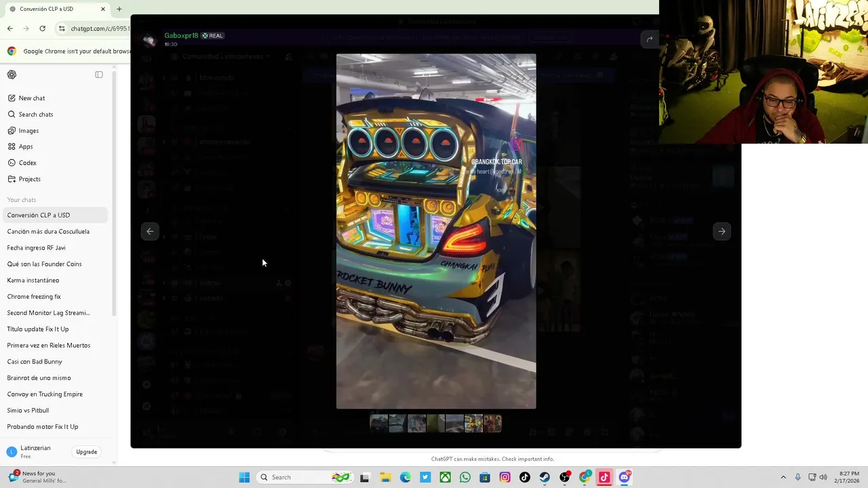Forward the image using the share arrow
The image size is (868, 488).
649,39
